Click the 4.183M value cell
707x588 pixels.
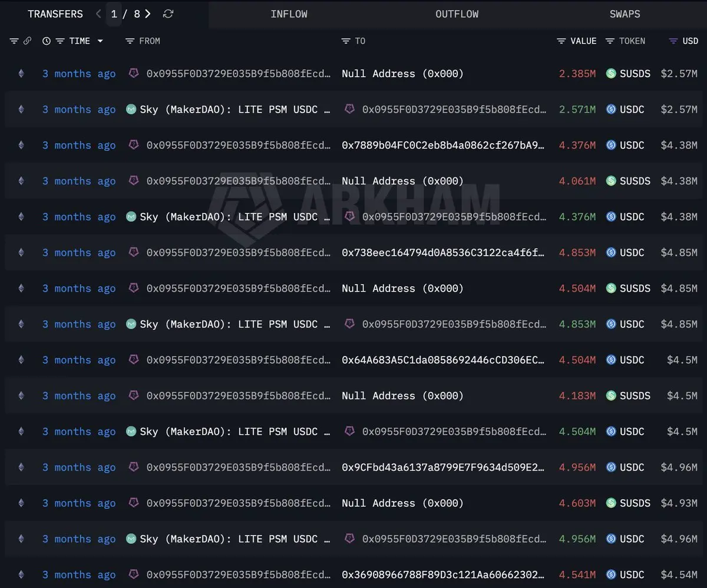pos(577,396)
